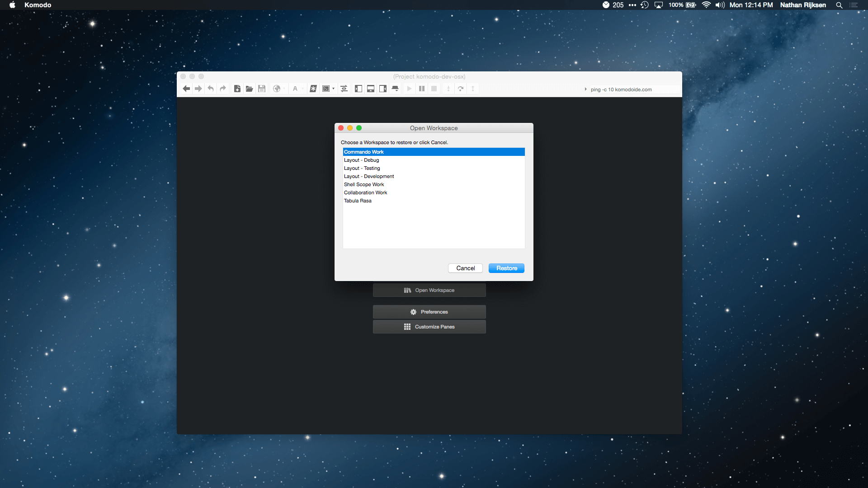Click the Time Machine menu bar icon
The height and width of the screenshot is (488, 868).
[x=645, y=5]
